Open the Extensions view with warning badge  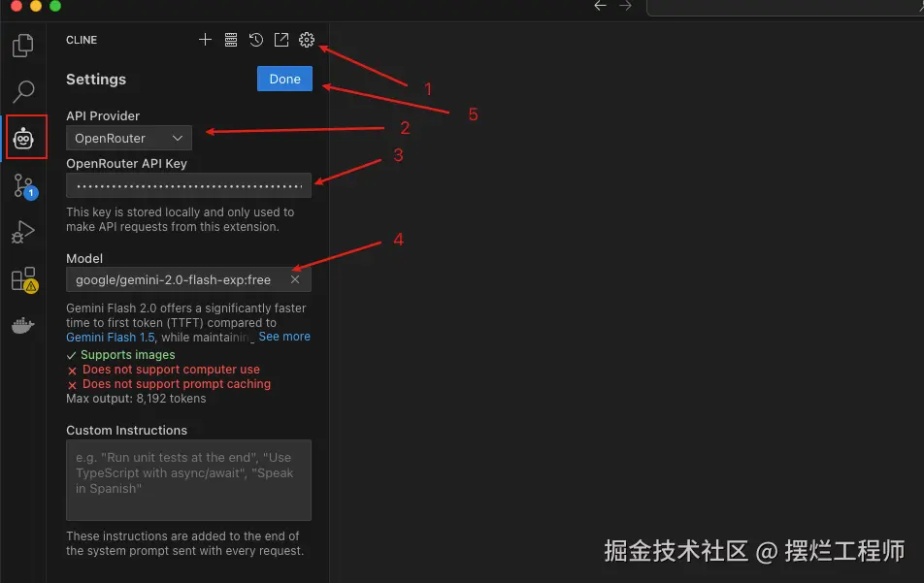(25, 279)
